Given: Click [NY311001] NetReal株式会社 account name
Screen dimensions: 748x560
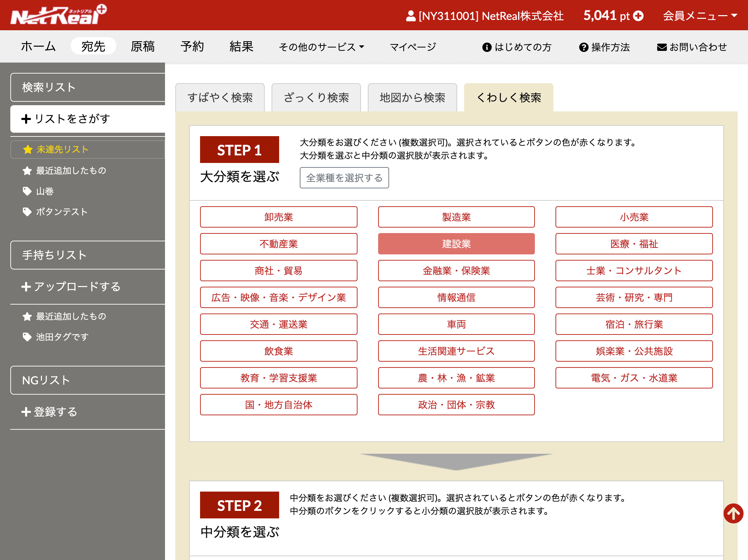Looking at the screenshot, I should click(x=491, y=16).
